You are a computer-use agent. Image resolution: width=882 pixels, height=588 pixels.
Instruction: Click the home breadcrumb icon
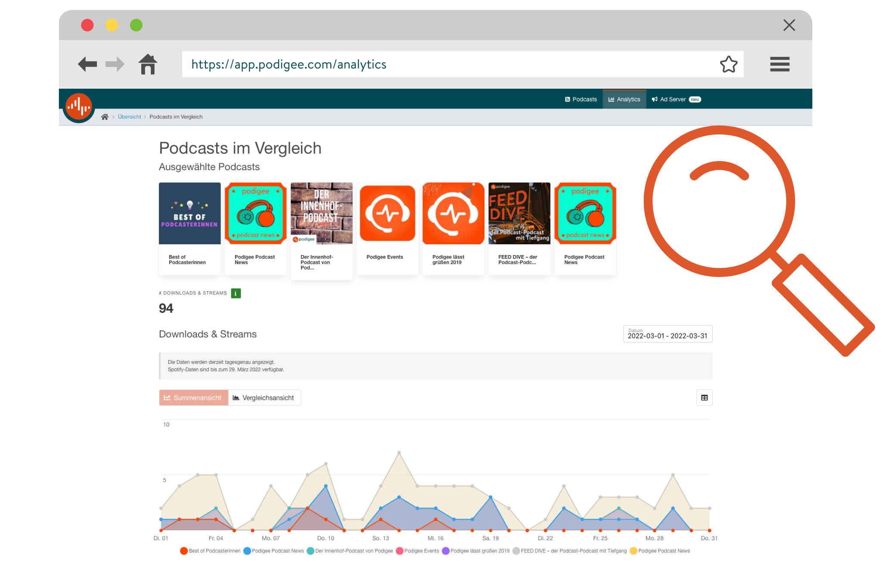tap(104, 117)
